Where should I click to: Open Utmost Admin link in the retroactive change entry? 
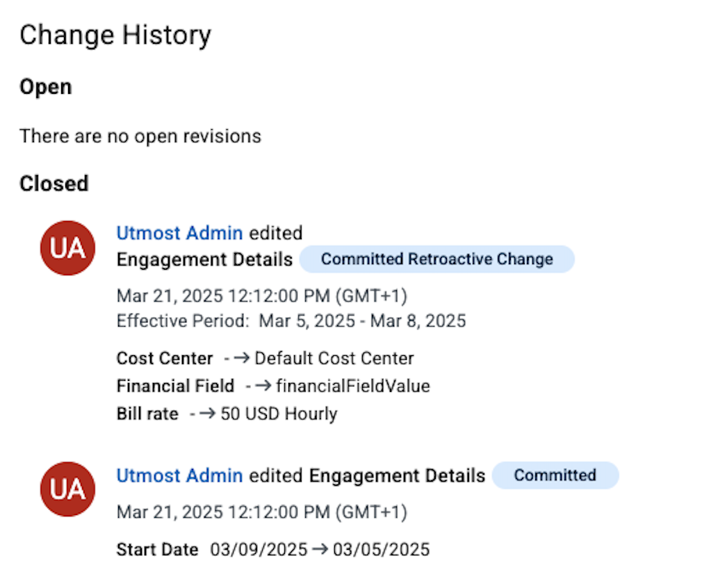tap(179, 233)
